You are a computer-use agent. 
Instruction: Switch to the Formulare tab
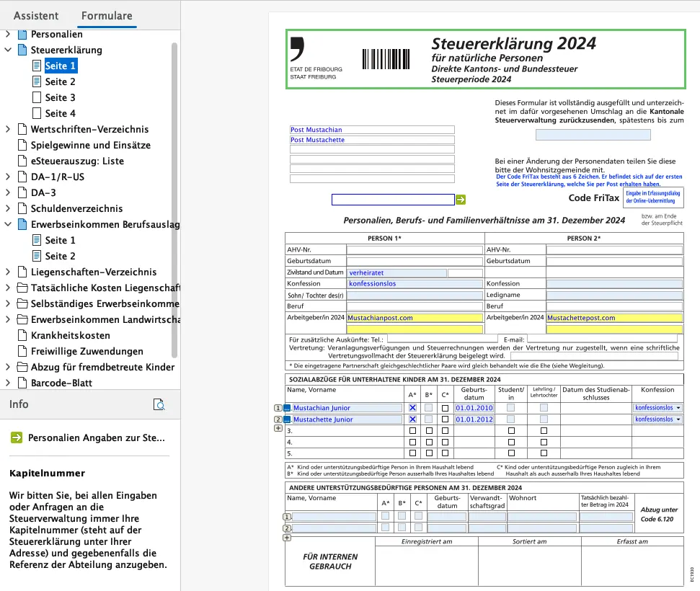(107, 15)
